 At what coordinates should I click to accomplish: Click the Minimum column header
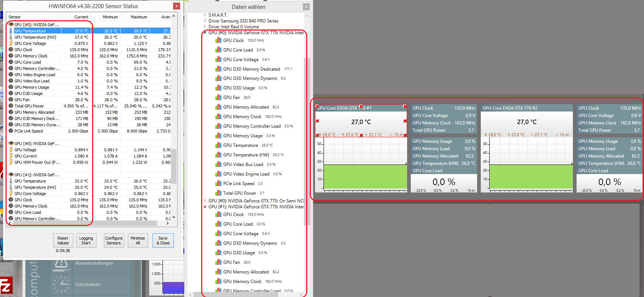[x=110, y=17]
